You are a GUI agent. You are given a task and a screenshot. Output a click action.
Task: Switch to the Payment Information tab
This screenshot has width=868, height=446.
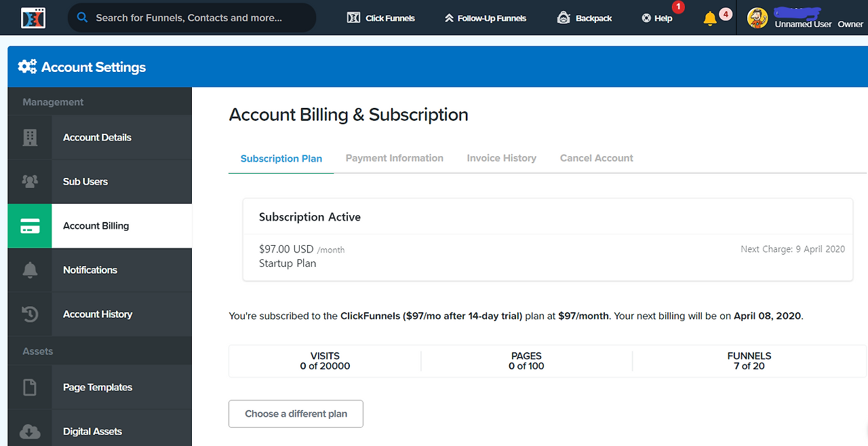[x=395, y=158]
